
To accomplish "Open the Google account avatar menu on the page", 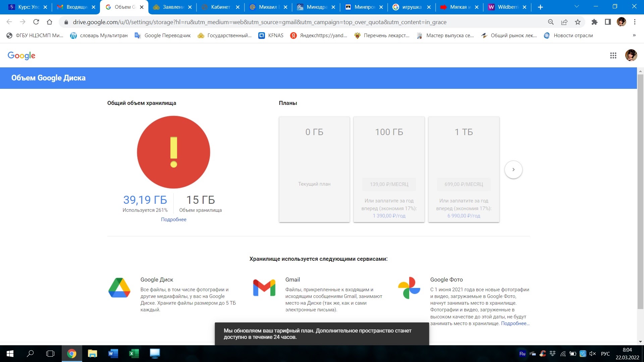I will (x=631, y=55).
